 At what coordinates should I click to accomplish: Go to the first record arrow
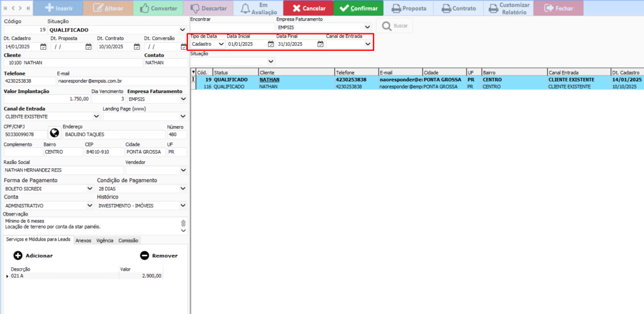5,8
